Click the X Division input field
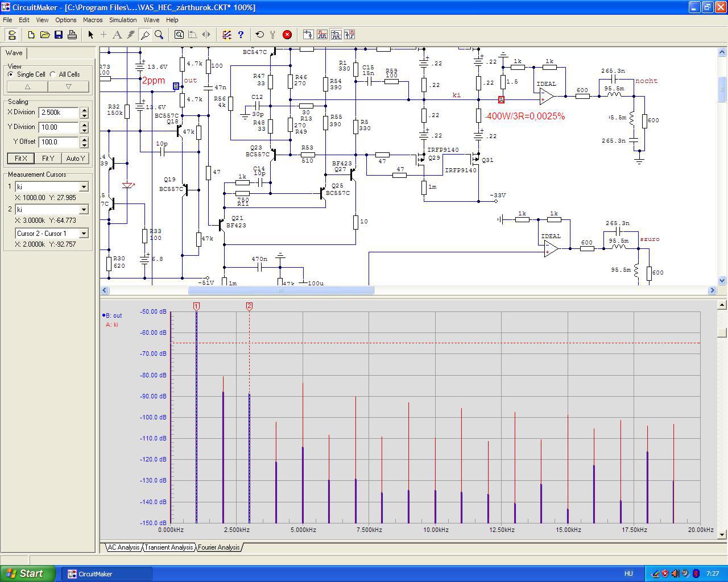The height and width of the screenshot is (582, 728). click(x=59, y=113)
